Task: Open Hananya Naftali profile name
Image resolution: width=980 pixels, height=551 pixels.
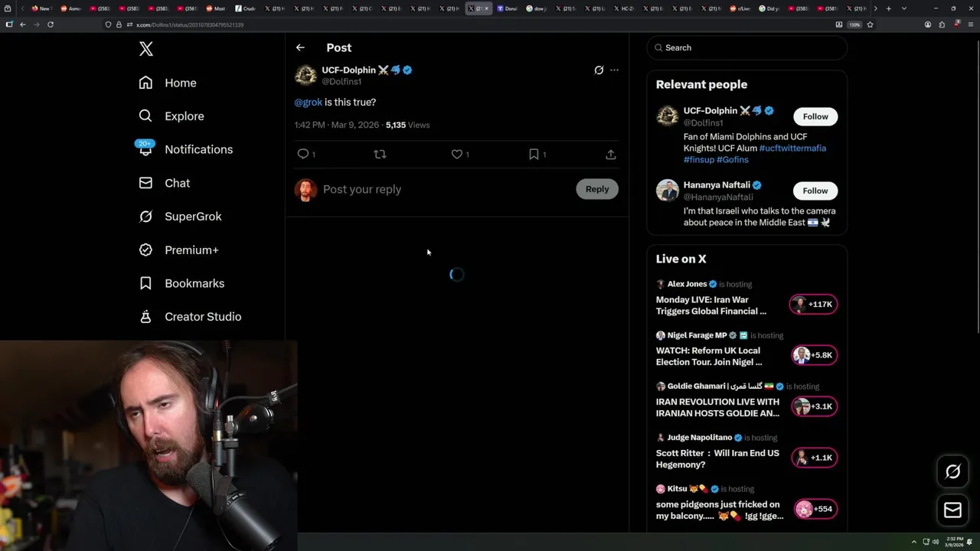Action: pyautogui.click(x=717, y=184)
